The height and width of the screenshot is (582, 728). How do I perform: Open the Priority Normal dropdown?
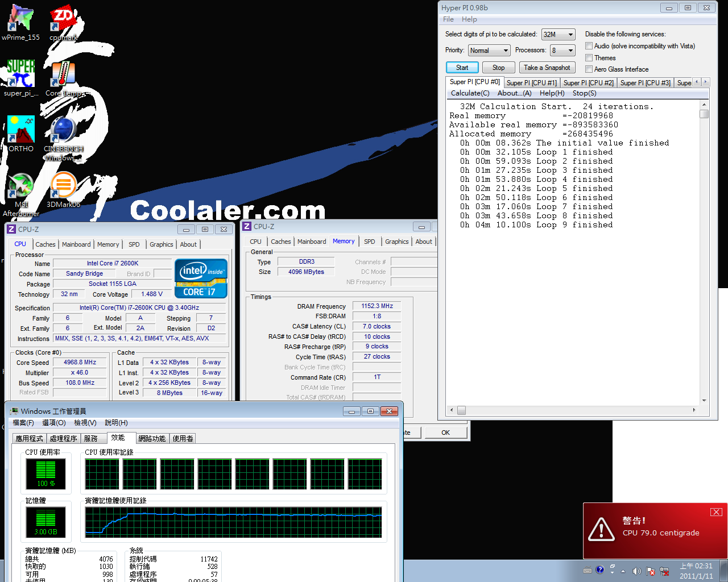tap(489, 51)
